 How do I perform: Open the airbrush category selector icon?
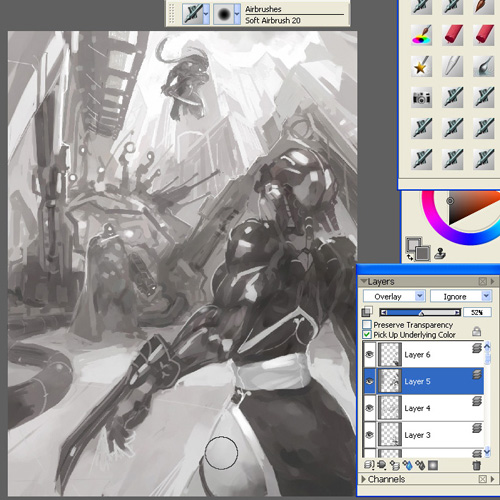(193, 14)
